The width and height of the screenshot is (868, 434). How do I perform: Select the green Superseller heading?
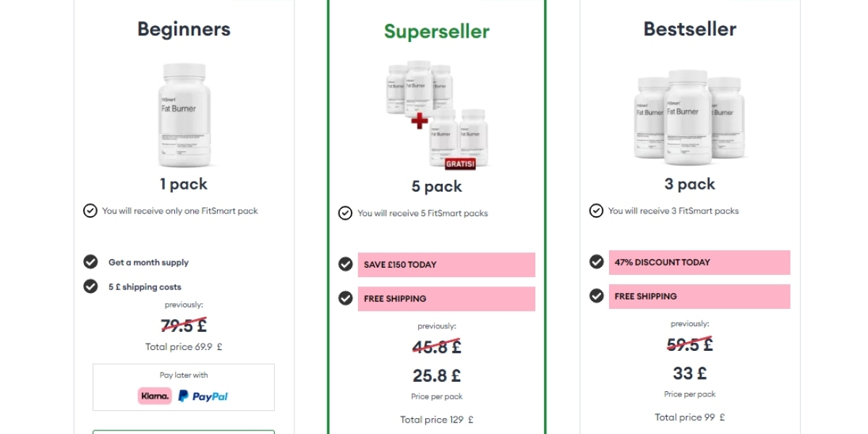437,31
